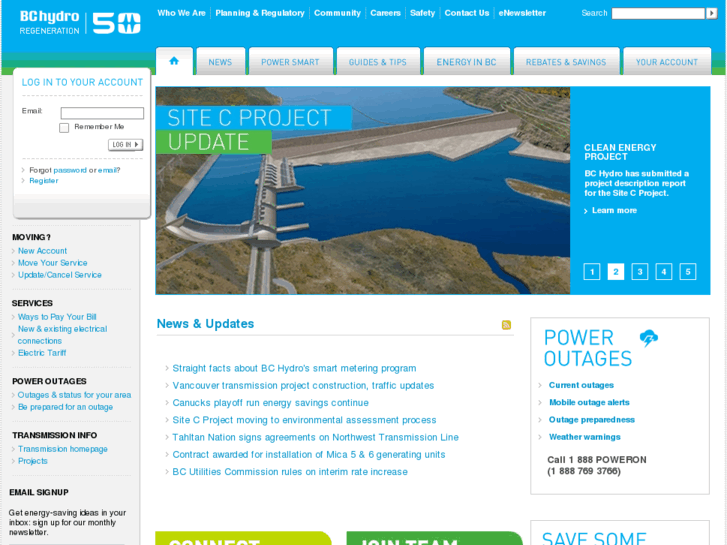727x545 pixels.
Task: Click the forgot email link
Action: pos(107,170)
